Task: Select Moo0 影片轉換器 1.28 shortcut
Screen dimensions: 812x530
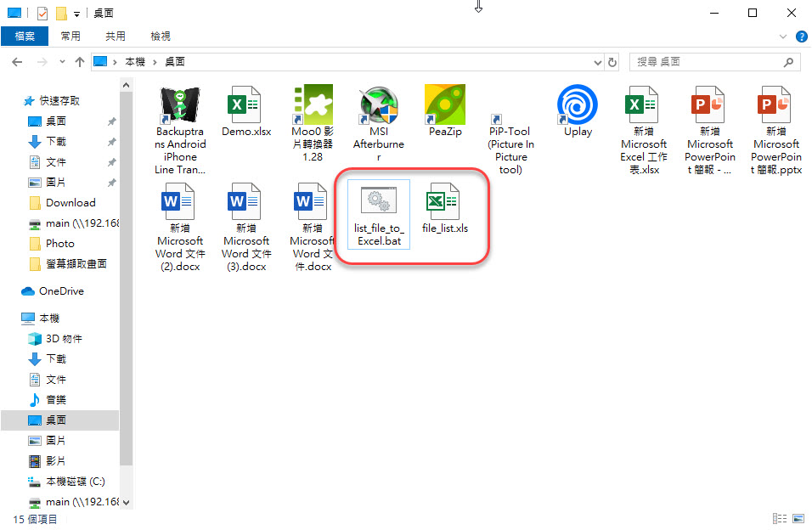Action: (x=313, y=124)
